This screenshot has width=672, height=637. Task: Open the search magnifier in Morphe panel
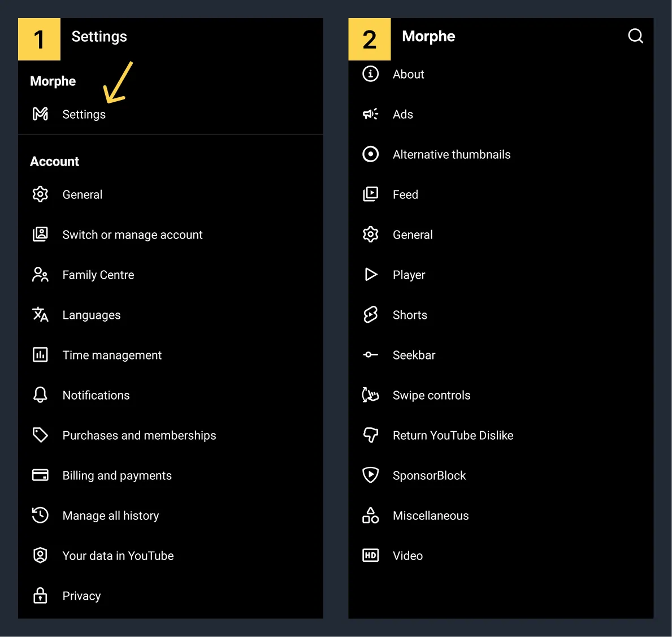(635, 36)
